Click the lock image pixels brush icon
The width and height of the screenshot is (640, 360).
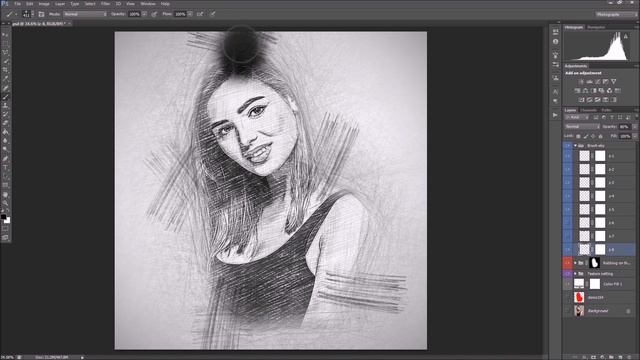(x=586, y=136)
